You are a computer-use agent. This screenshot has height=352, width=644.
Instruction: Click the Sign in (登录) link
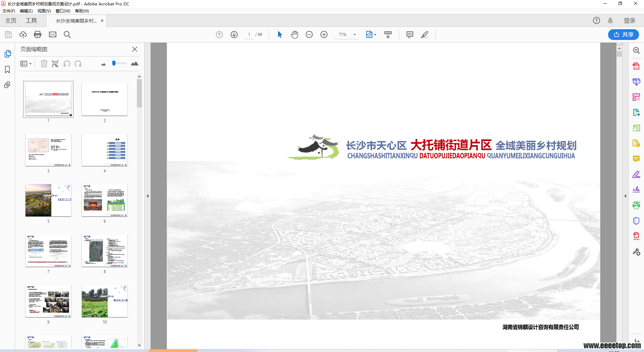pyautogui.click(x=629, y=20)
